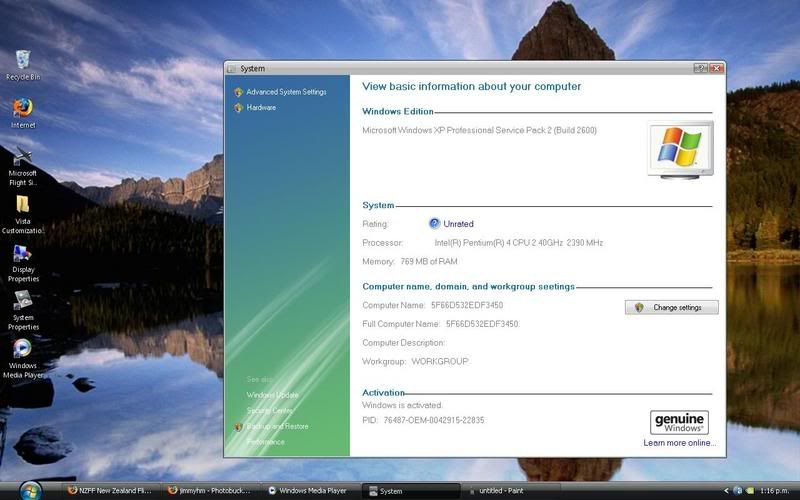Click the Start orb button

point(30,490)
